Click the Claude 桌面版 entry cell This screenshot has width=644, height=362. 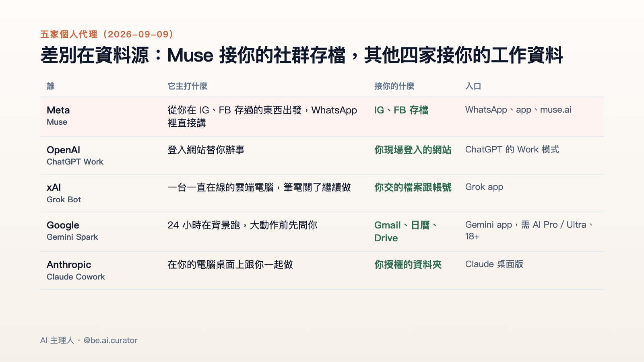point(494,264)
